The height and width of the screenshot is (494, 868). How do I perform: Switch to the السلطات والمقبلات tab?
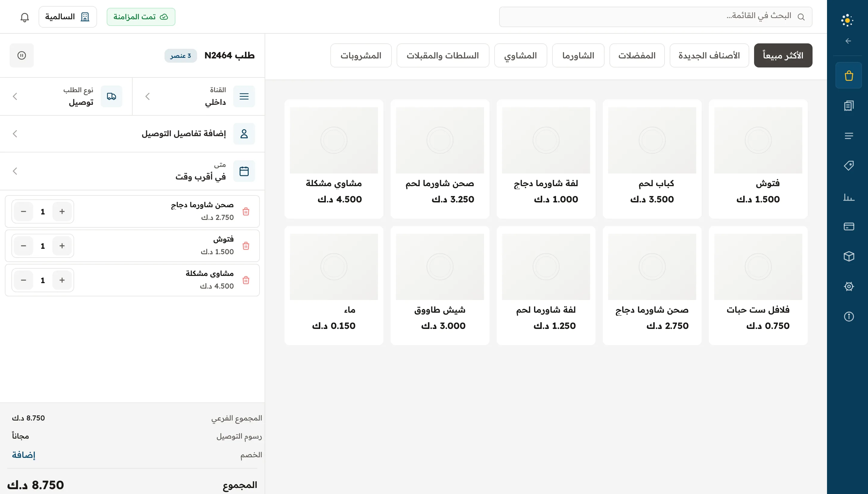pos(443,55)
